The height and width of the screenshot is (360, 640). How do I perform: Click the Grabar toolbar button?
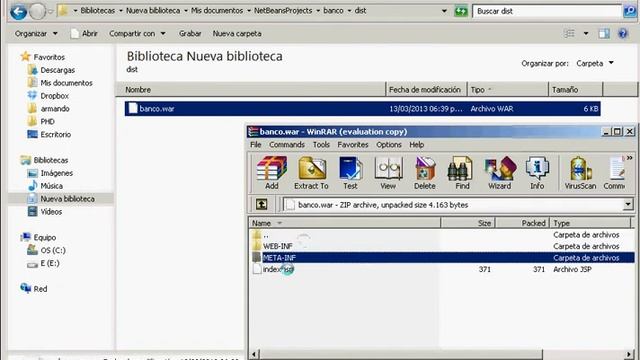coord(190,33)
